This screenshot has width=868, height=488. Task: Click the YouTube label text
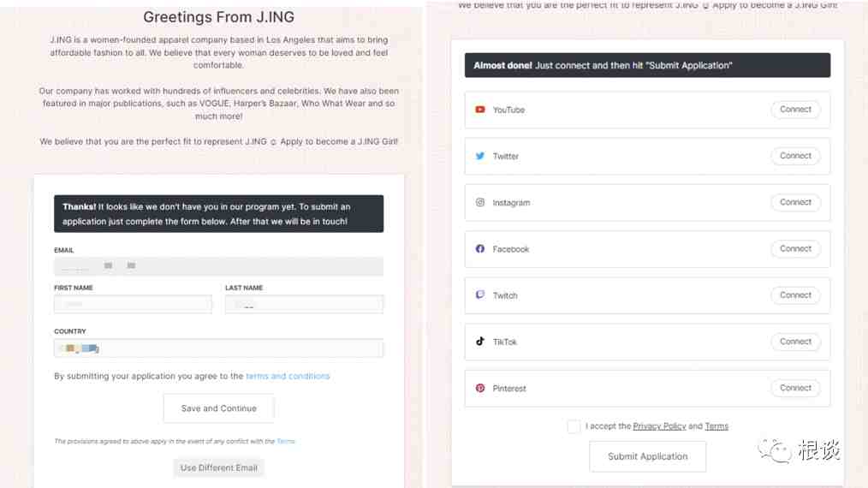(508, 110)
